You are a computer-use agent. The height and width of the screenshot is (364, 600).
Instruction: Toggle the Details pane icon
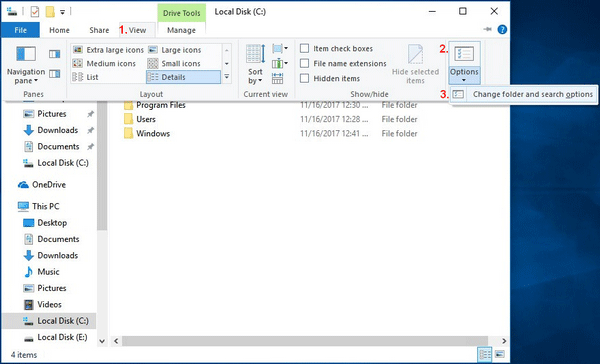pyautogui.click(x=54, y=73)
